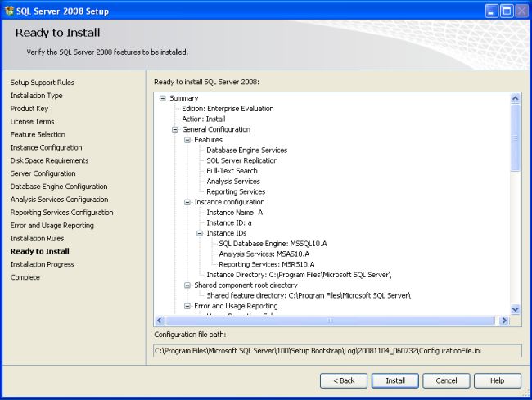This screenshot has height=400, width=532.
Task: Click the Install button
Action: click(x=395, y=380)
